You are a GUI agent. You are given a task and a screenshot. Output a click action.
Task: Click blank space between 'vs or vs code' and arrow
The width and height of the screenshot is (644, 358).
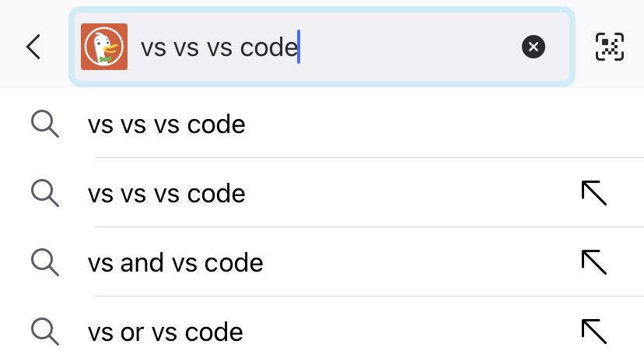(412, 332)
